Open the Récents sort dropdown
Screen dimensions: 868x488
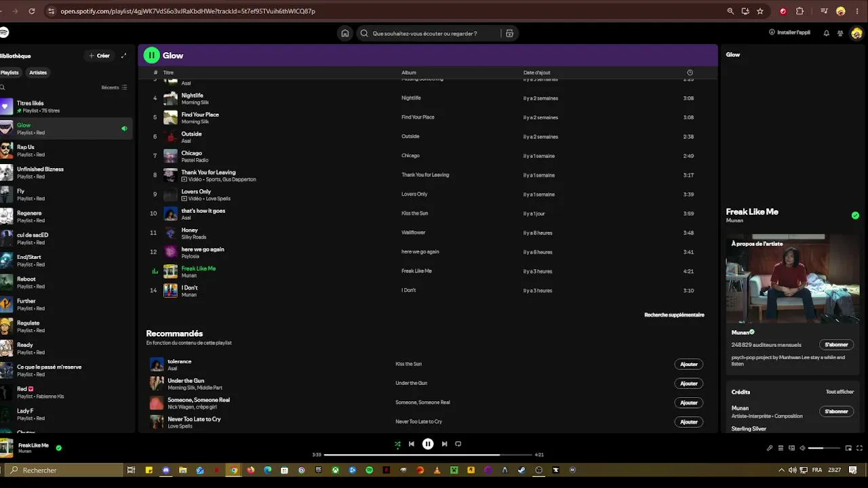pyautogui.click(x=114, y=87)
